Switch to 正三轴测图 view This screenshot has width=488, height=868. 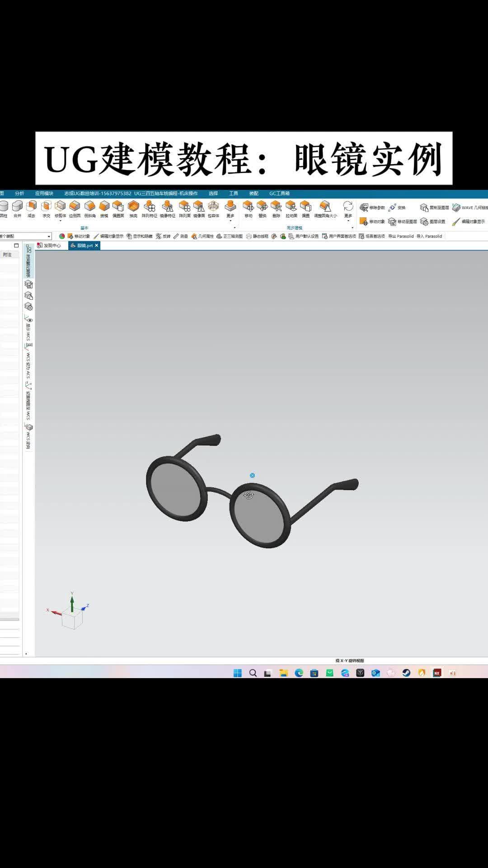[230, 236]
